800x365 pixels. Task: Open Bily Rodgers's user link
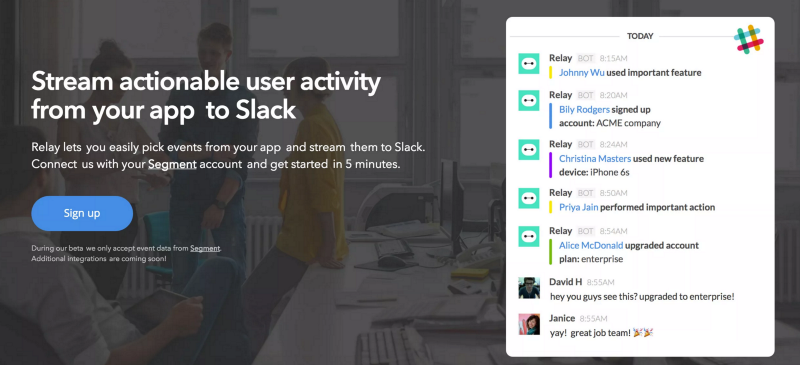584,109
